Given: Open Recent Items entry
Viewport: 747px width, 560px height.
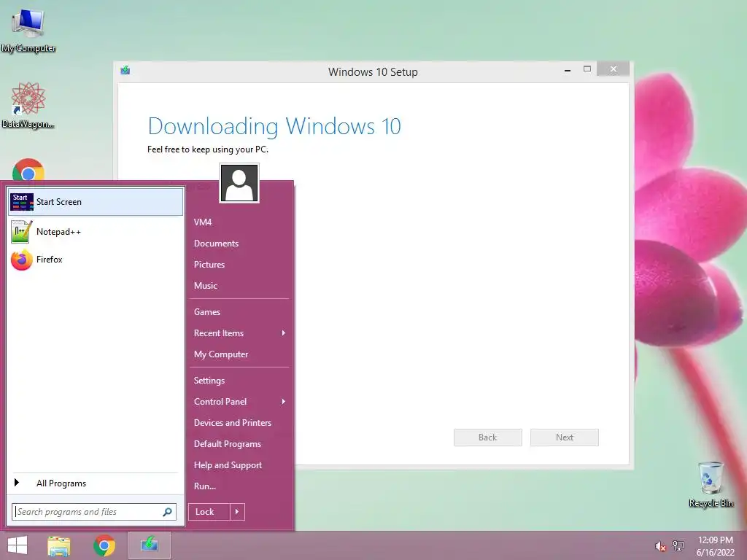Looking at the screenshot, I should (x=239, y=333).
